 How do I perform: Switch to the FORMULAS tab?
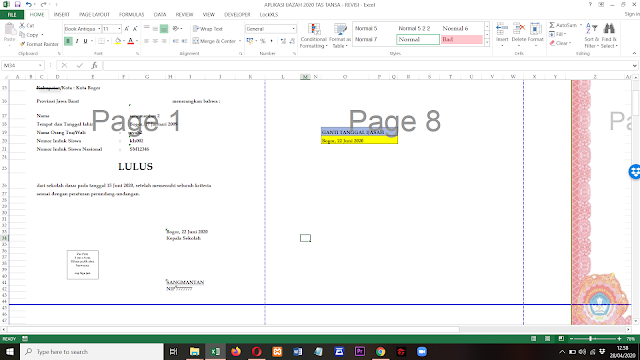pos(131,15)
